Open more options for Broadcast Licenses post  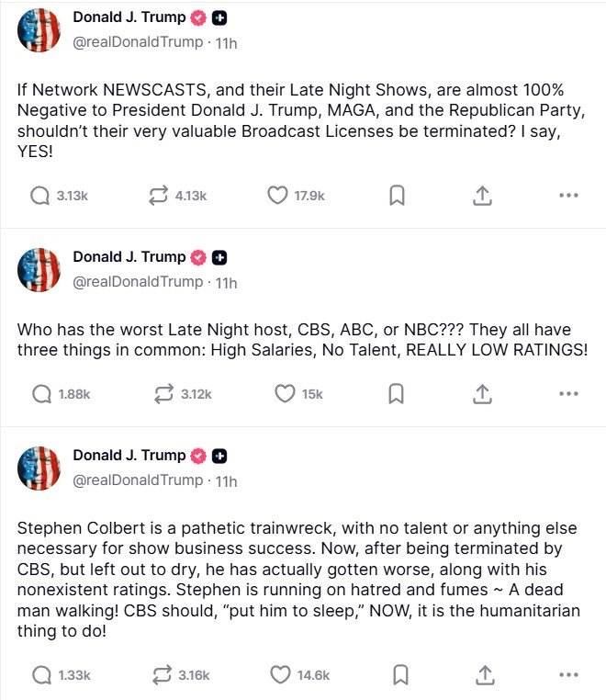(x=568, y=195)
